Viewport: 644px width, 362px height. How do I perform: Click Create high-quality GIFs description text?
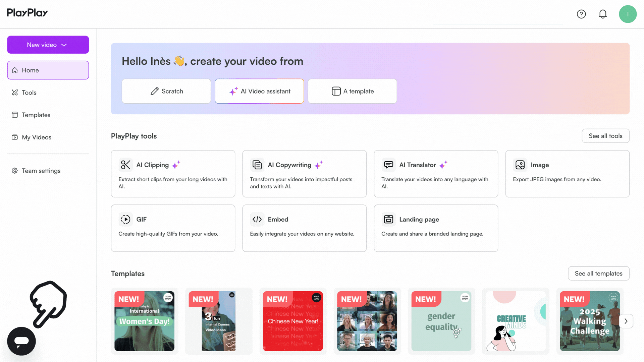[168, 234]
